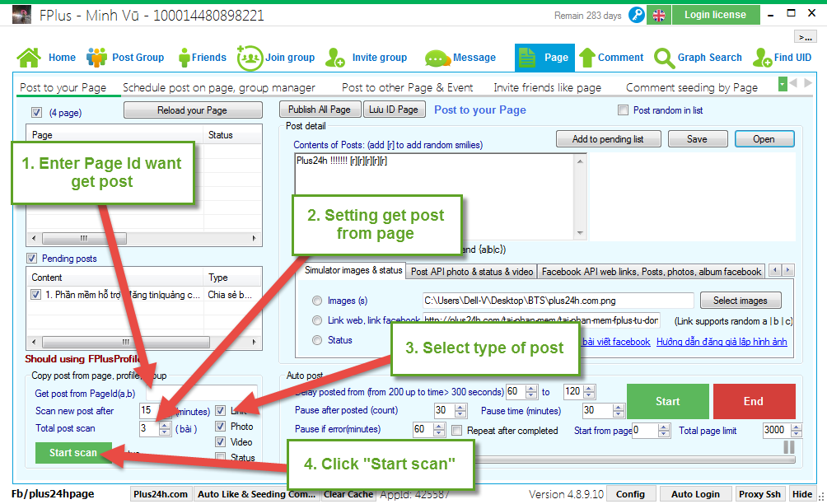Go to the Friends section
This screenshot has width=827, height=504.
pos(203,58)
